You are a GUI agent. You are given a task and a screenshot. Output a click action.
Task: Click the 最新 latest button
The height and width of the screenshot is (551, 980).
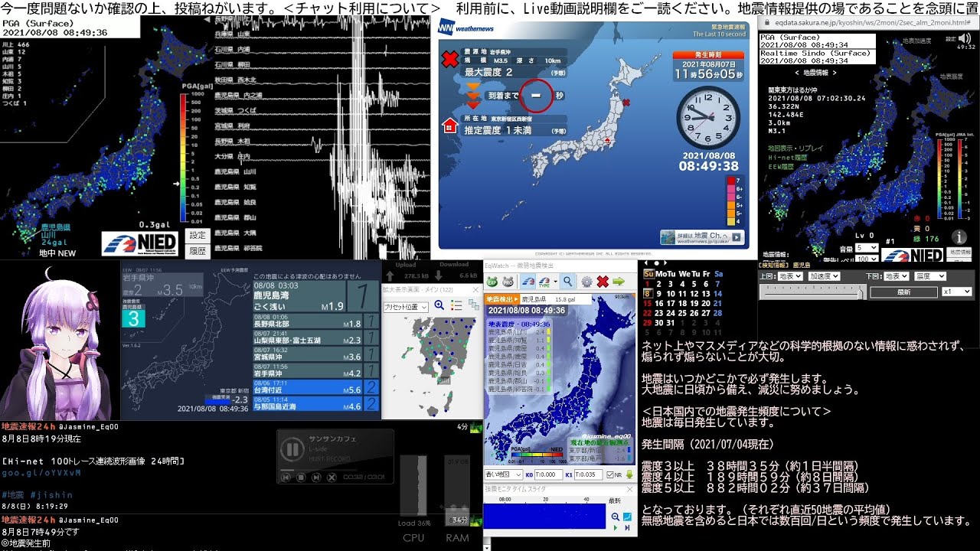(903, 292)
